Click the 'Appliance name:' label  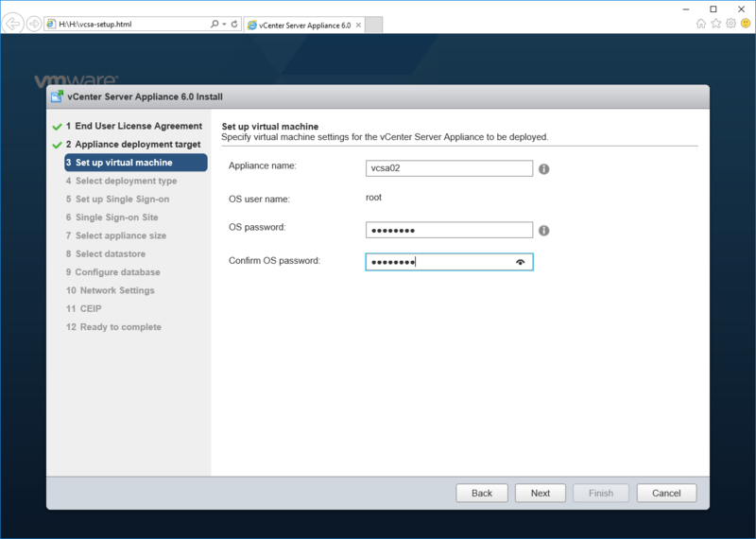click(x=263, y=165)
